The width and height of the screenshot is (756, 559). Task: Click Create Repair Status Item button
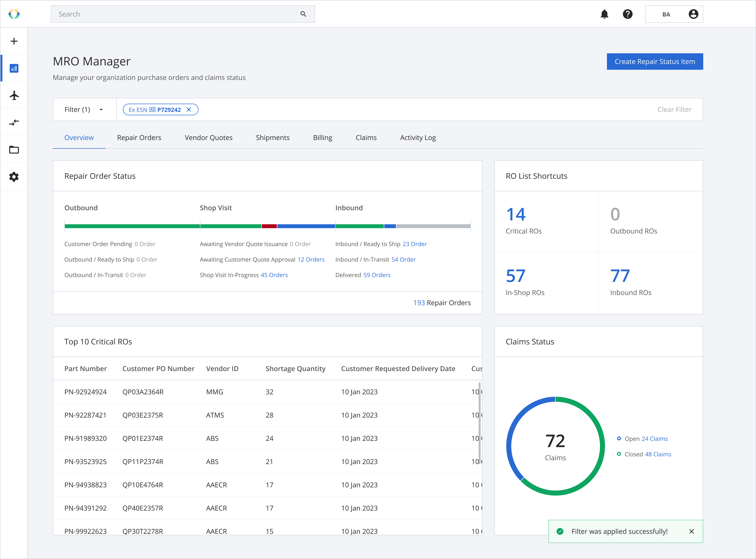coord(655,62)
